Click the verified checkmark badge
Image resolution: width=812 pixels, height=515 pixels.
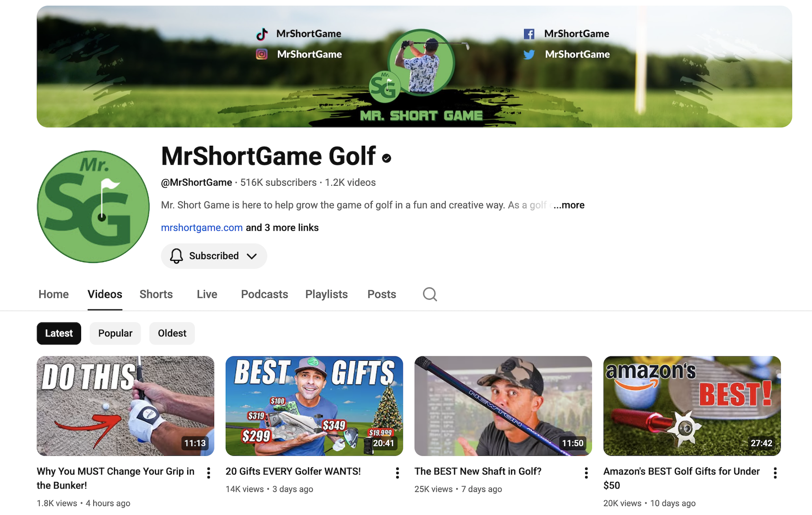[x=387, y=158]
